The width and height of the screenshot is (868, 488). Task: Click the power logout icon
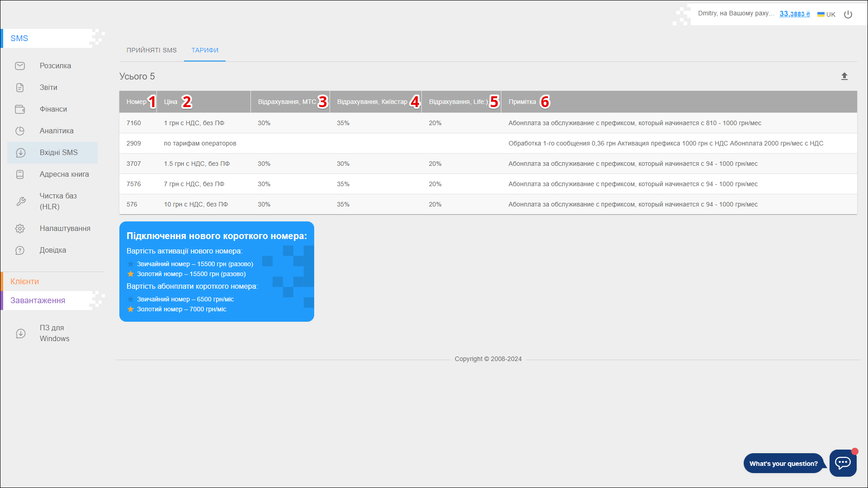point(848,14)
